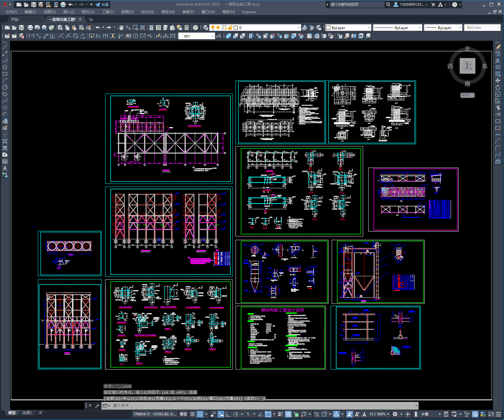The height and width of the screenshot is (420, 504).
Task: Click the coordinates readout 178894.17, -13392.60
Action: coord(155,414)
